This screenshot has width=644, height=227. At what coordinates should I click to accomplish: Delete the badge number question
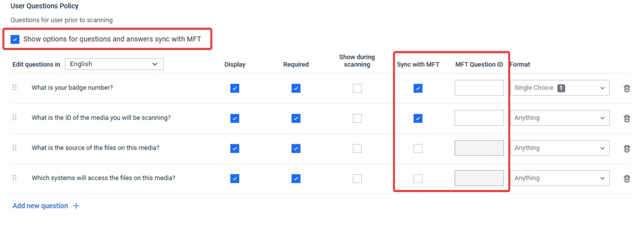[626, 89]
